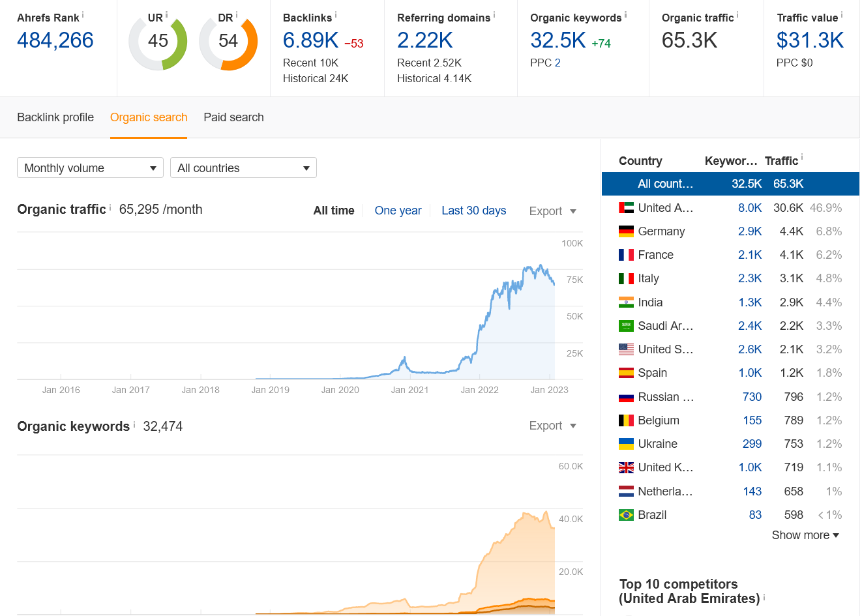Open the 32.5K organic keywords link
Image resolution: width=862 pixels, height=616 pixels.
[x=558, y=40]
